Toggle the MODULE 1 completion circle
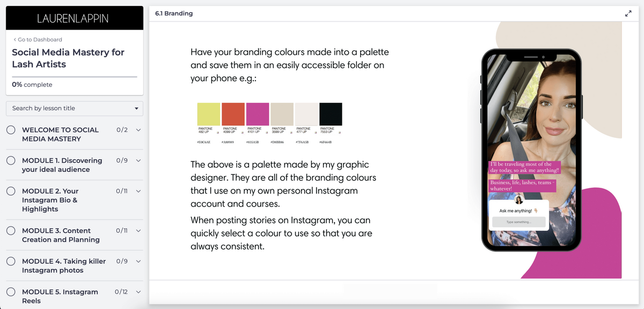This screenshot has height=309, width=644. tap(11, 160)
